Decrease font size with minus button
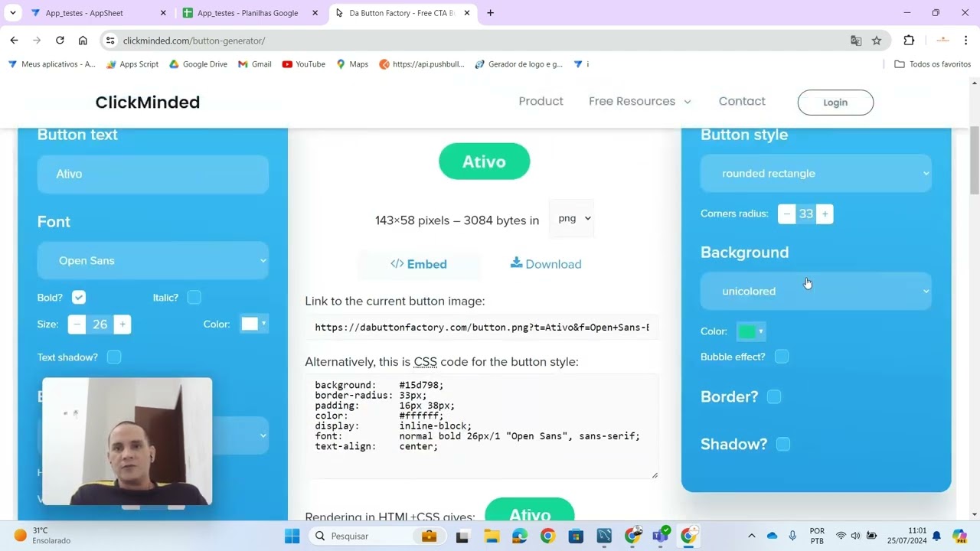 [77, 324]
